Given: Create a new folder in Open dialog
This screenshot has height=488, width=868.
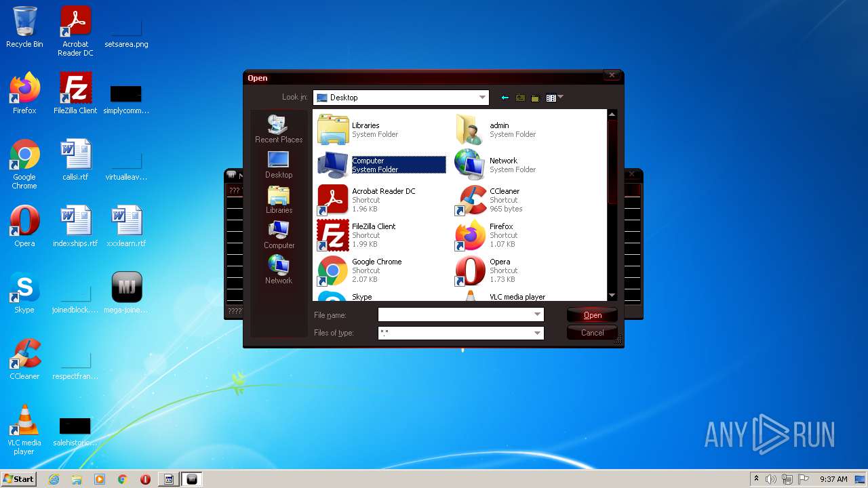Looking at the screenshot, I should point(535,98).
